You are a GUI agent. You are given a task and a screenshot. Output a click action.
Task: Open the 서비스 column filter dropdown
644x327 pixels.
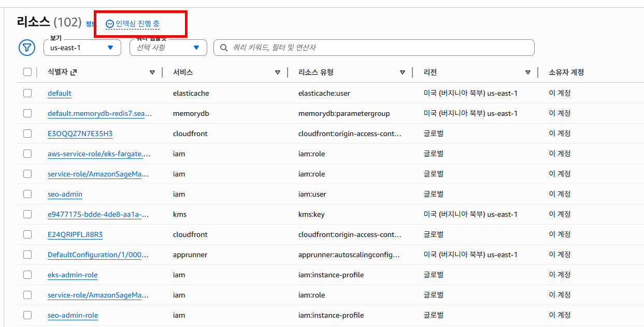tap(278, 72)
